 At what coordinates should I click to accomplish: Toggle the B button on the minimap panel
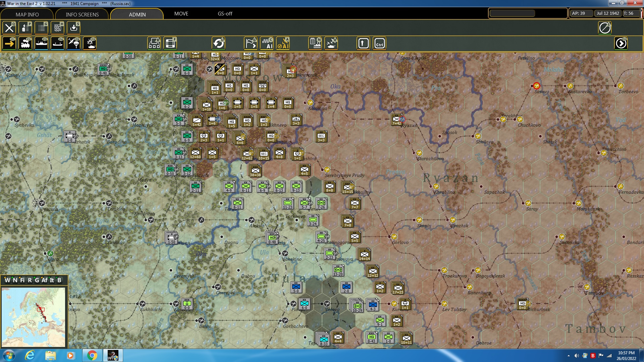59,280
